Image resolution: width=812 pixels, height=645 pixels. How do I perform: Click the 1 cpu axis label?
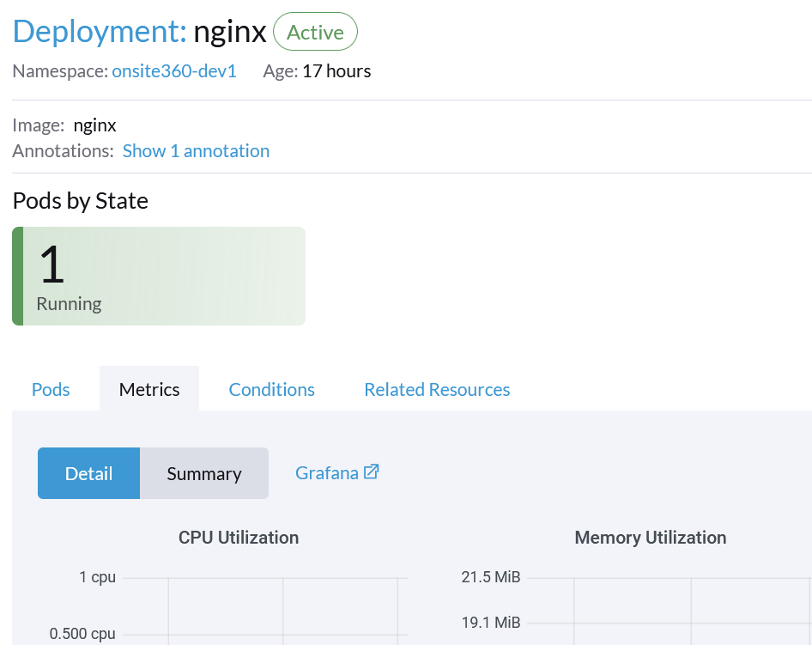pyautogui.click(x=97, y=577)
